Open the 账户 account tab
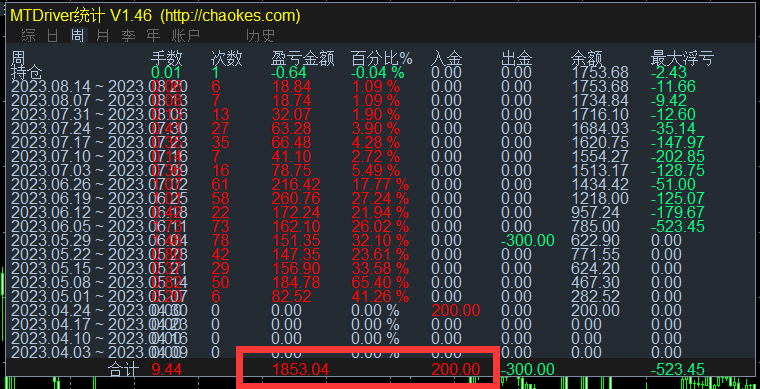Viewport: 760px width, 389px height. click(186, 36)
